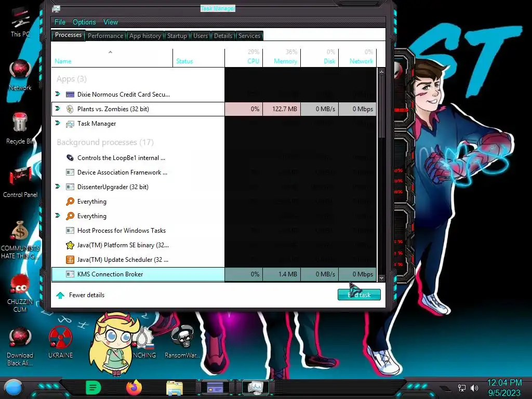Viewport: 532px width, 399px height.
Task: Open the volume tray icon
Action: tap(474, 388)
